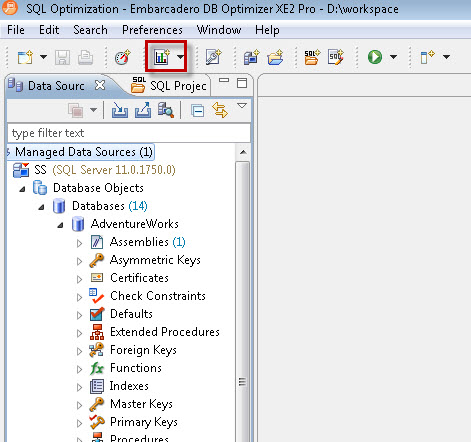
Task: Select the Primary Keys tree item
Action: 144,422
